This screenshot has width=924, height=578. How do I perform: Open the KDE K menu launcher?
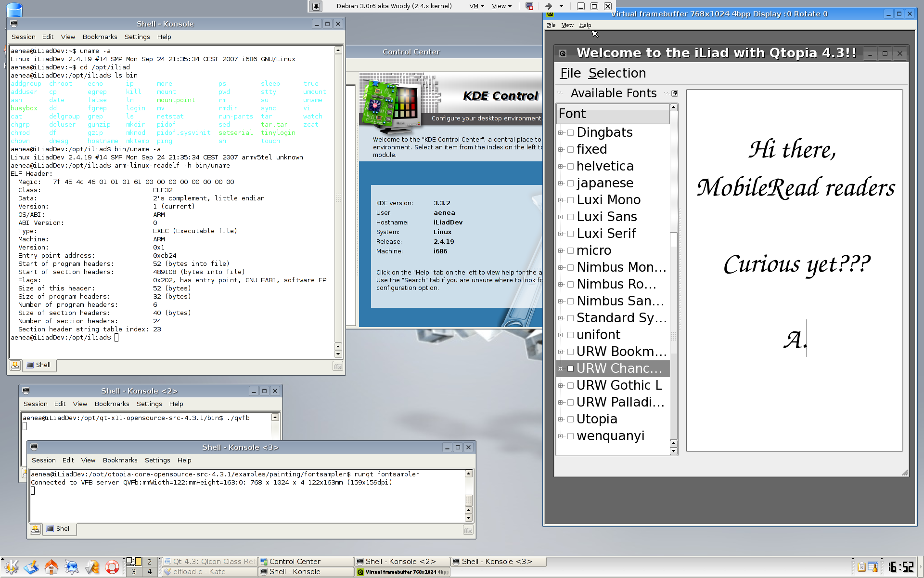click(x=11, y=567)
